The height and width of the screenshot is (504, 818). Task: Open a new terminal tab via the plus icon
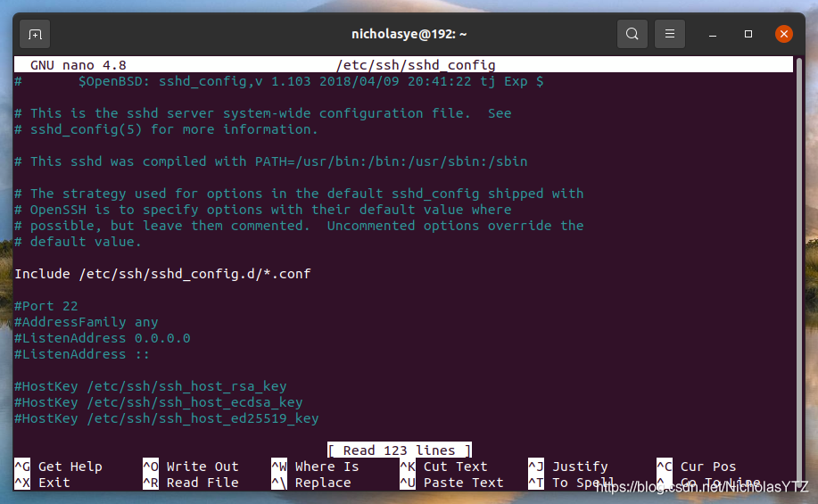click(35, 35)
